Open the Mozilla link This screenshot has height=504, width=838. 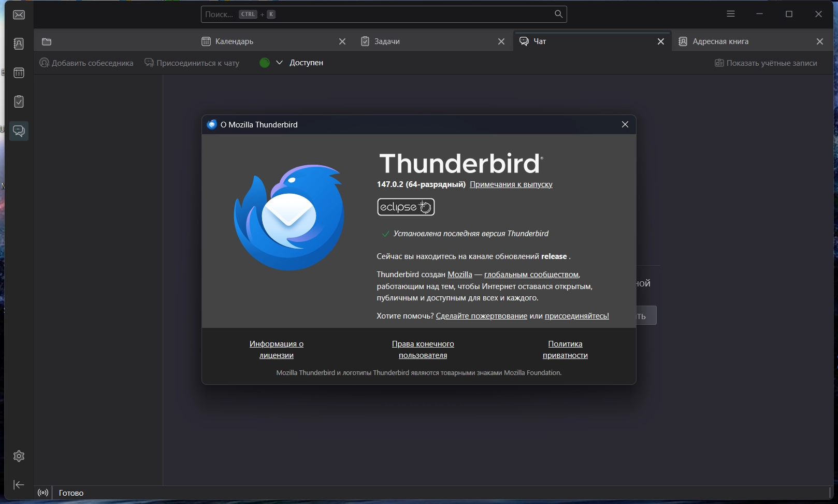460,275
